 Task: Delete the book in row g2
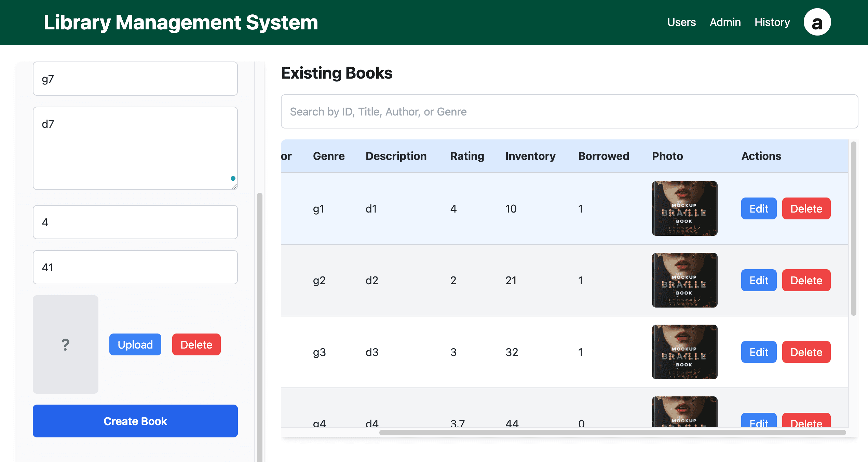[x=806, y=280]
